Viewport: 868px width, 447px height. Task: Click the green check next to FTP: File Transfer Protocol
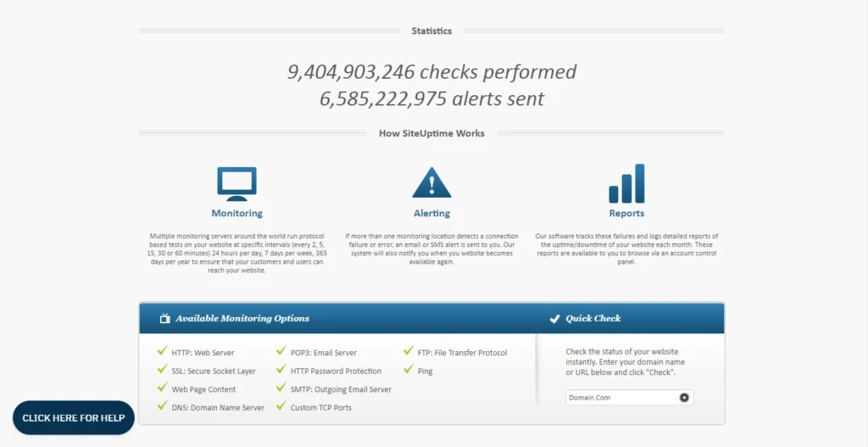[409, 350]
